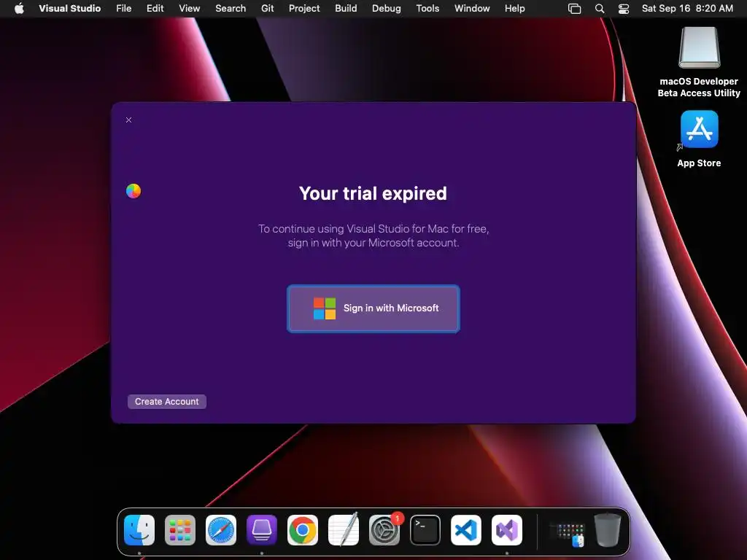Close the trial expired dialog
This screenshot has height=560, width=747.
pos(128,120)
